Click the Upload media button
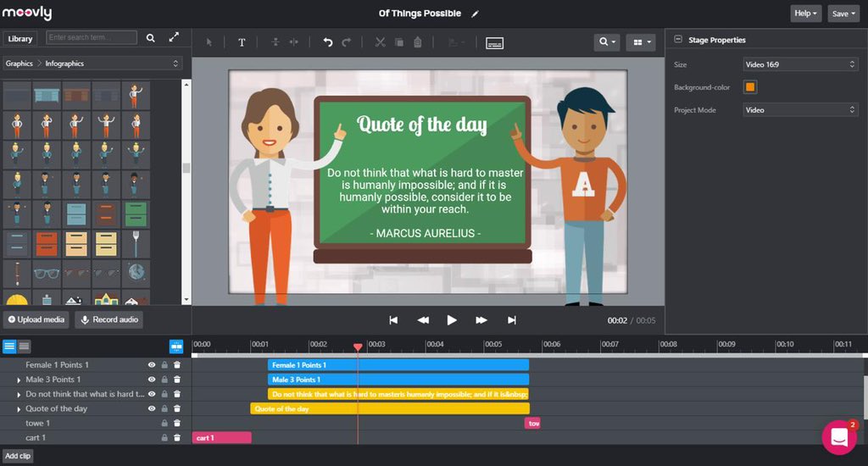The height and width of the screenshot is (466, 868). (36, 320)
